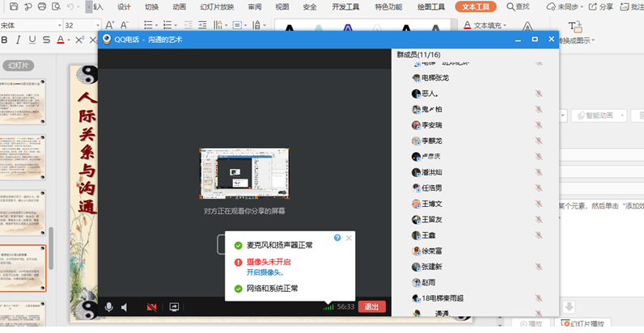The width and height of the screenshot is (644, 333).
Task: Click the strikethrough S formatting icon
Action: (46, 40)
